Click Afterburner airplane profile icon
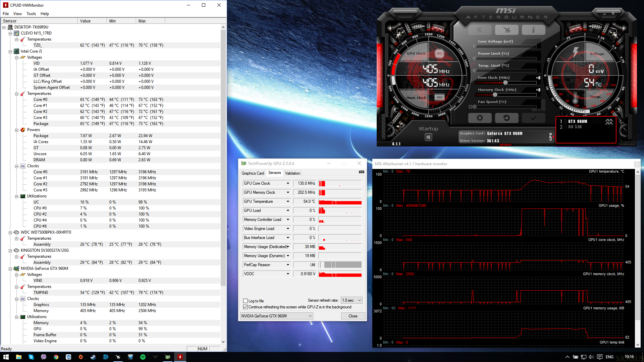Screen dimensions: 644x362 506,30
